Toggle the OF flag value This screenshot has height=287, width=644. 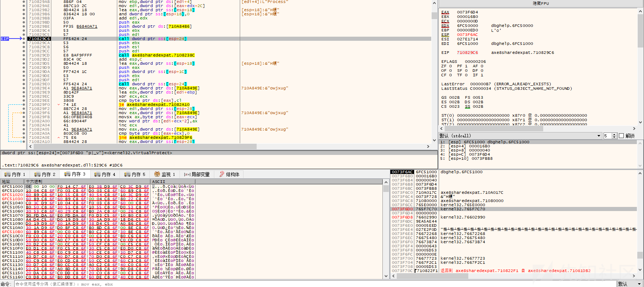450,71
